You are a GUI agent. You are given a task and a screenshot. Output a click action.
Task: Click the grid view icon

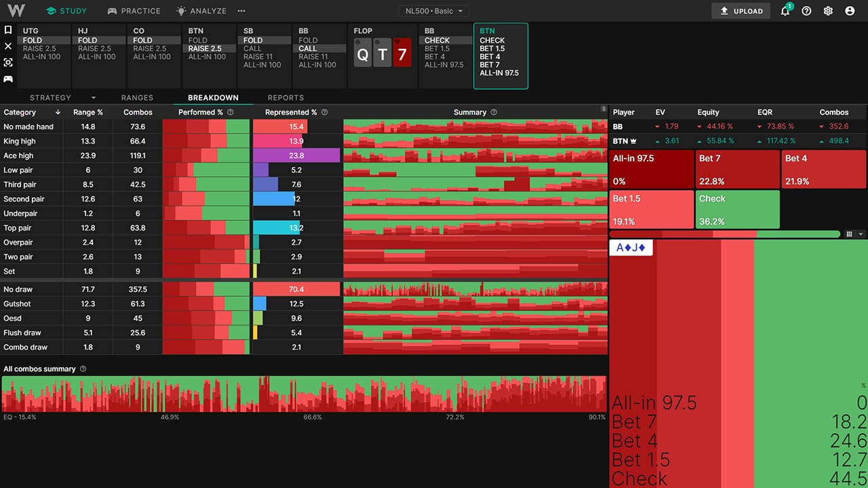pyautogui.click(x=849, y=235)
